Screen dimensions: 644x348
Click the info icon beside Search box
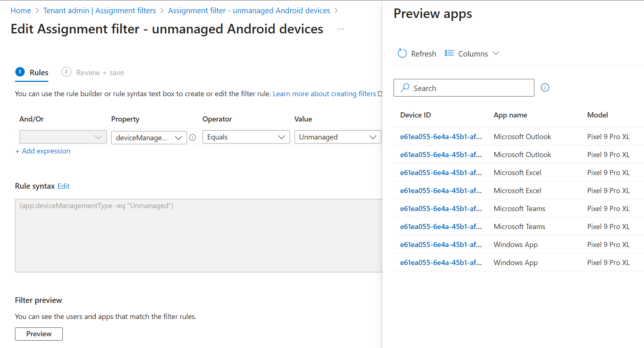click(545, 88)
